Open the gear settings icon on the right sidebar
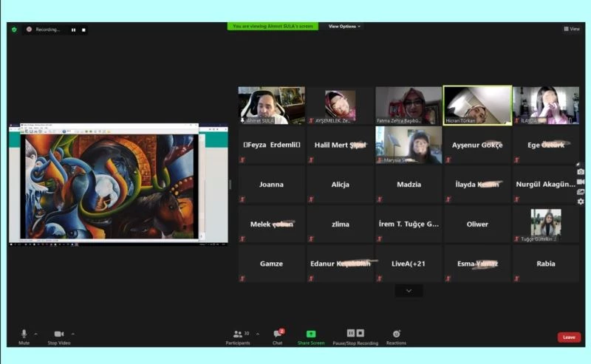Image resolution: width=591 pixels, height=364 pixels. pyautogui.click(x=581, y=202)
